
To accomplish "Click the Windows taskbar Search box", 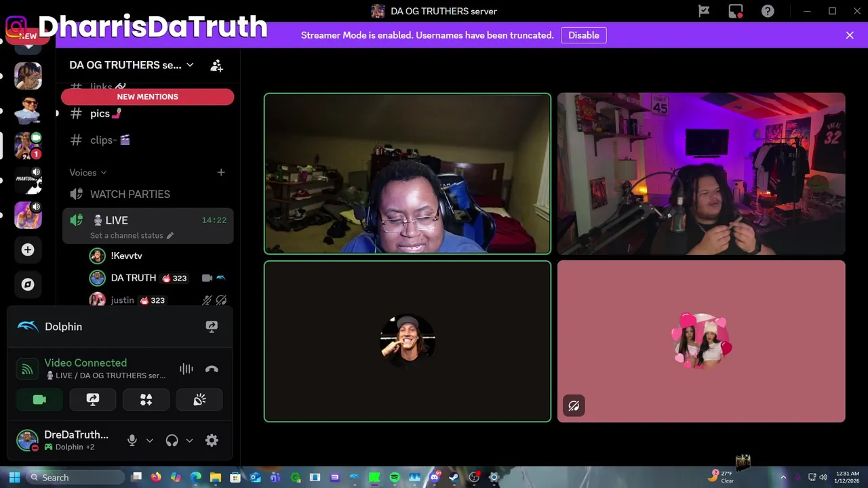I will 75,477.
